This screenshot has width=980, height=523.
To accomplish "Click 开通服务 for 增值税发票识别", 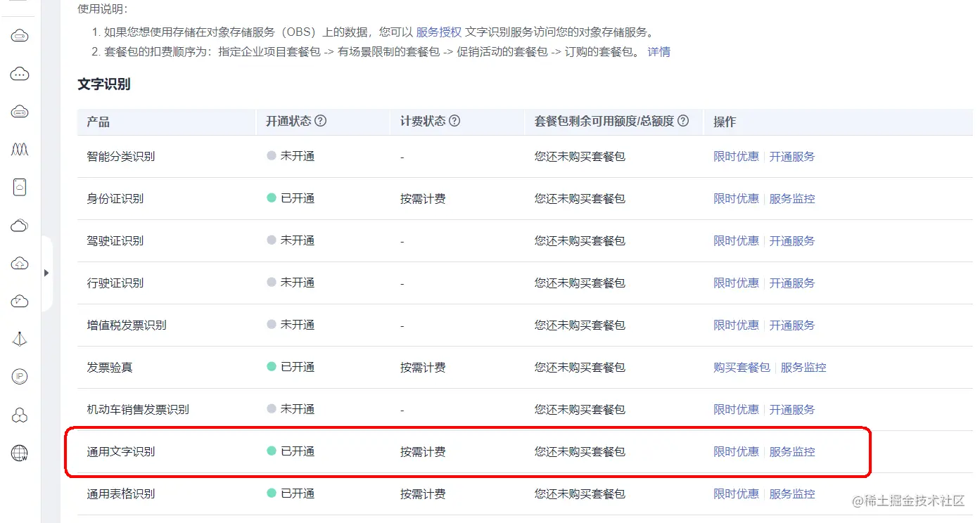I will 792,325.
